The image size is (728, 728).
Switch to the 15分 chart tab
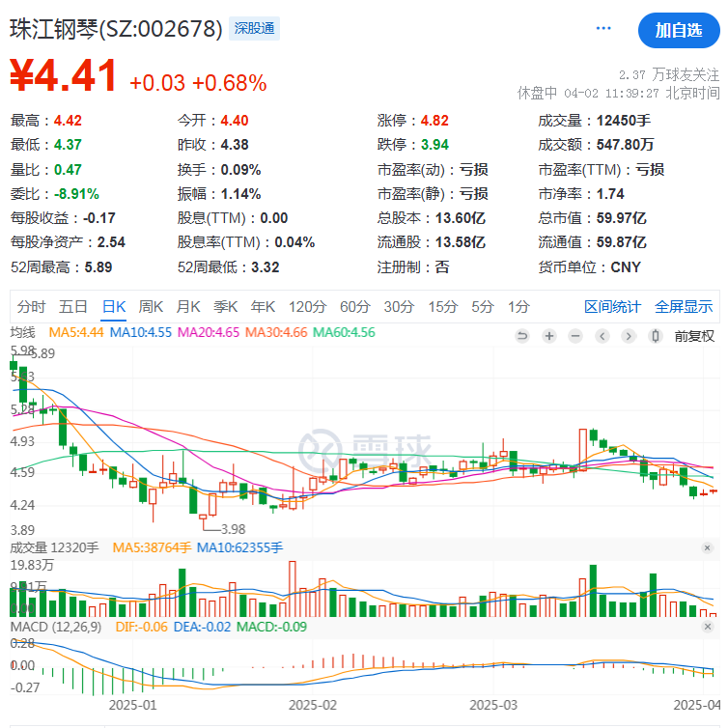[443, 307]
